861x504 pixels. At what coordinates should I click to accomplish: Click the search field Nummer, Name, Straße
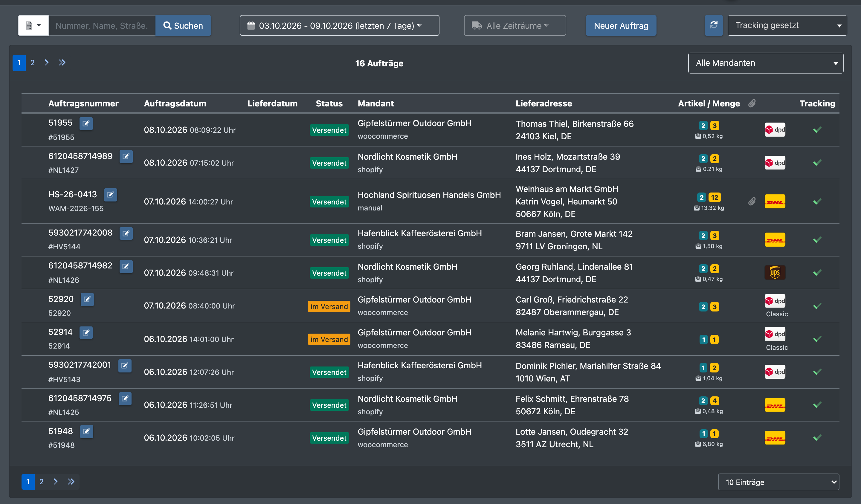pos(102,25)
